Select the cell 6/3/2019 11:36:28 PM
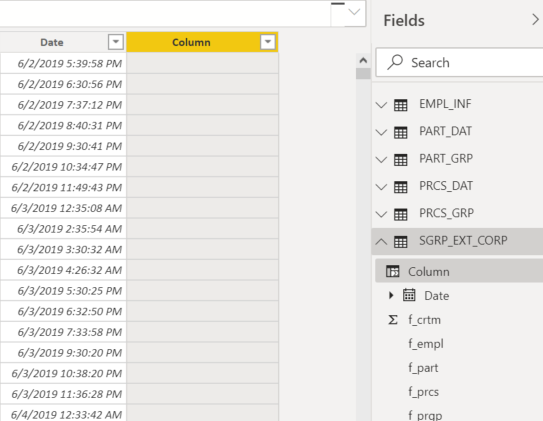The height and width of the screenshot is (421, 543). pos(63,394)
